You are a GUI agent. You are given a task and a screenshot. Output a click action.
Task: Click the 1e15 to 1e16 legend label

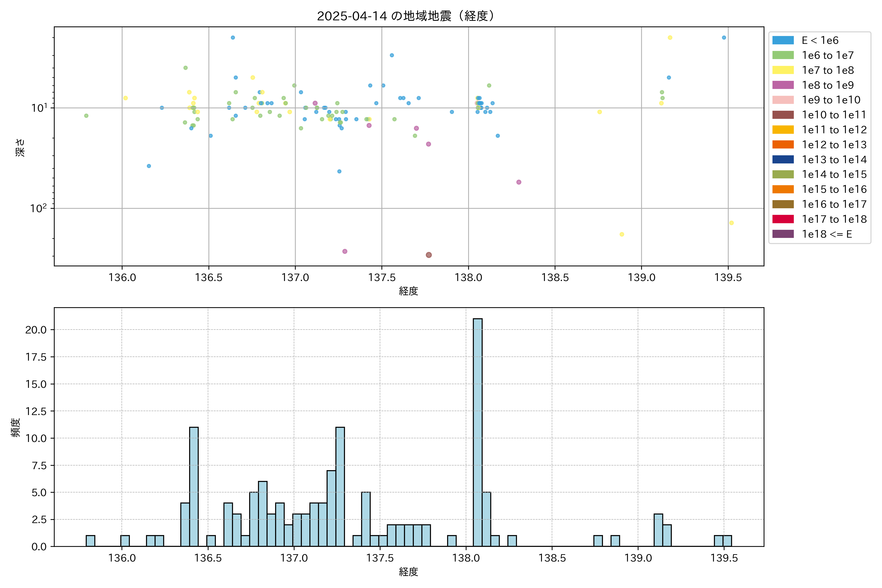pos(834,189)
